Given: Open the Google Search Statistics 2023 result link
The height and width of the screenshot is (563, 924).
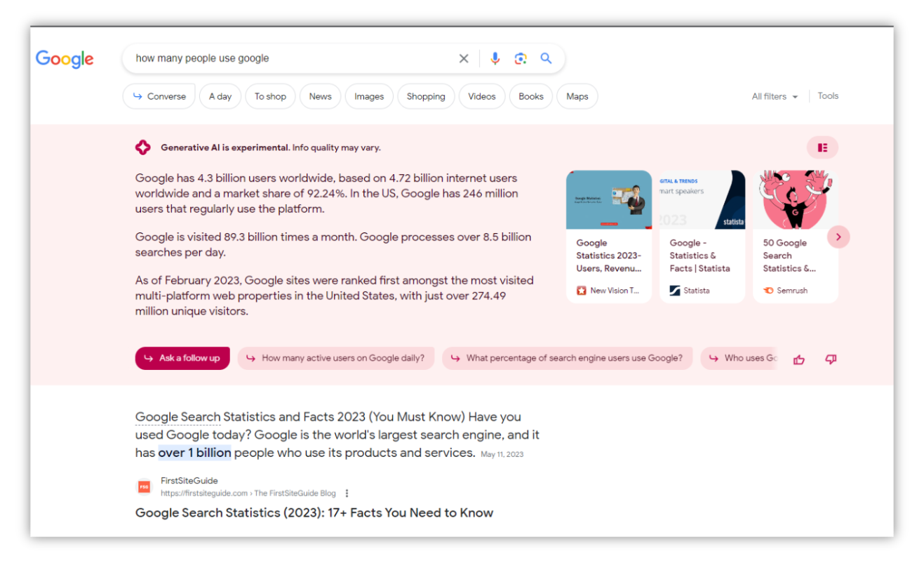Looking at the screenshot, I should (x=314, y=512).
